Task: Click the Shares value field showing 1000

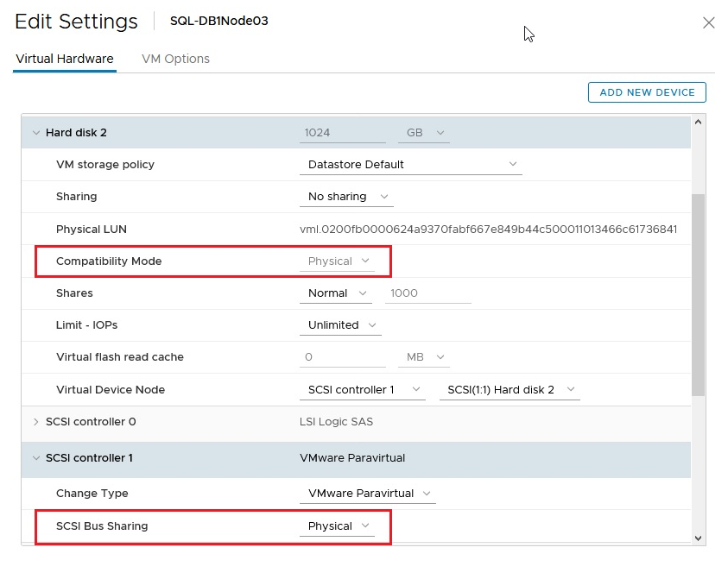Action: pyautogui.click(x=428, y=293)
